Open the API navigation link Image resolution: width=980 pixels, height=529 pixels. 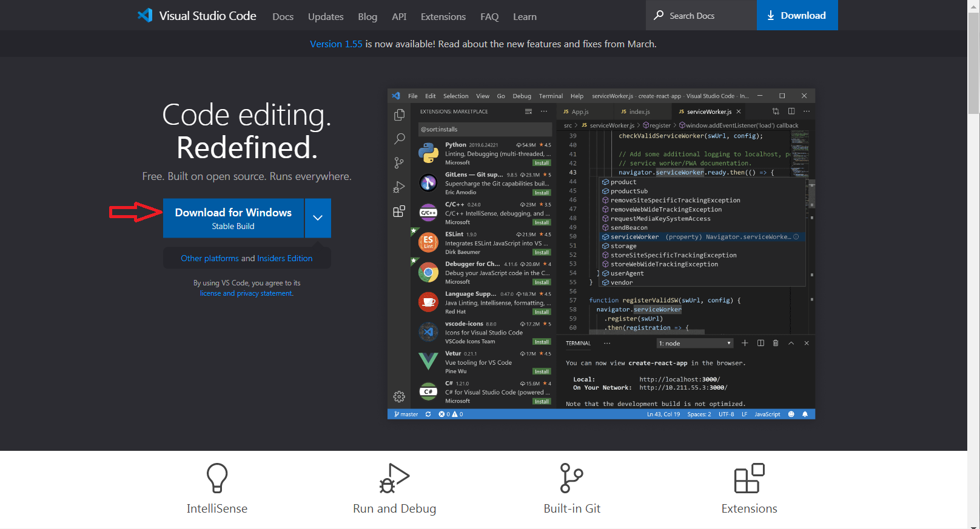[399, 16]
